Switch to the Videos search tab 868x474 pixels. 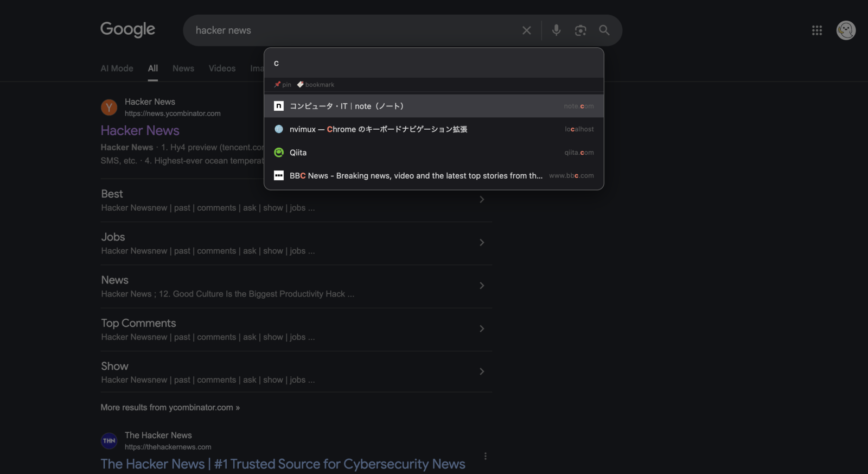[222, 68]
